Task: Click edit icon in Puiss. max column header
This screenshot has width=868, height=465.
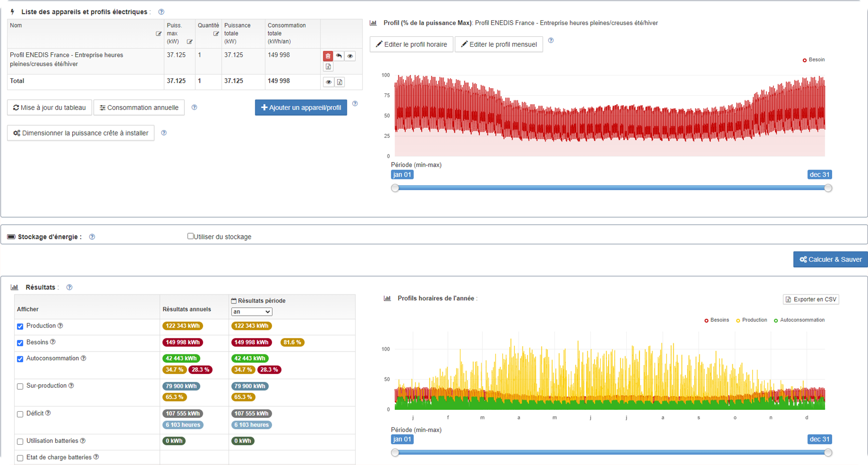Action: (190, 42)
